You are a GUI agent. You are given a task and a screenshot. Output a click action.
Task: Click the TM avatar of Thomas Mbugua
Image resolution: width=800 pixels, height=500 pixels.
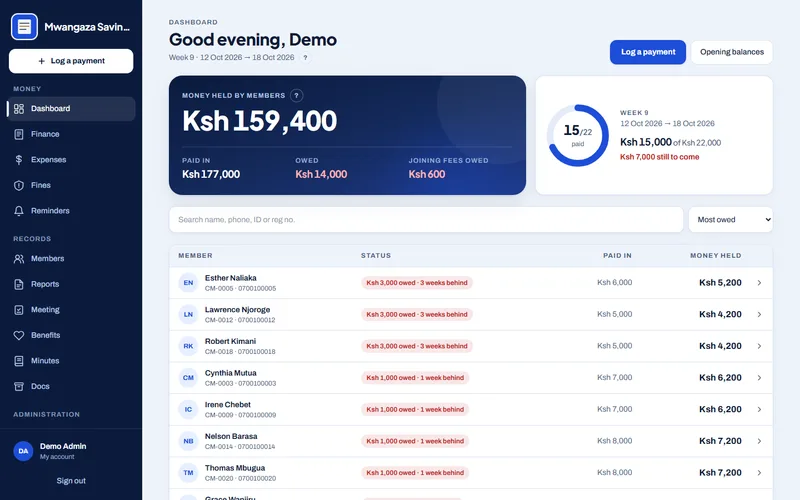[x=188, y=472]
